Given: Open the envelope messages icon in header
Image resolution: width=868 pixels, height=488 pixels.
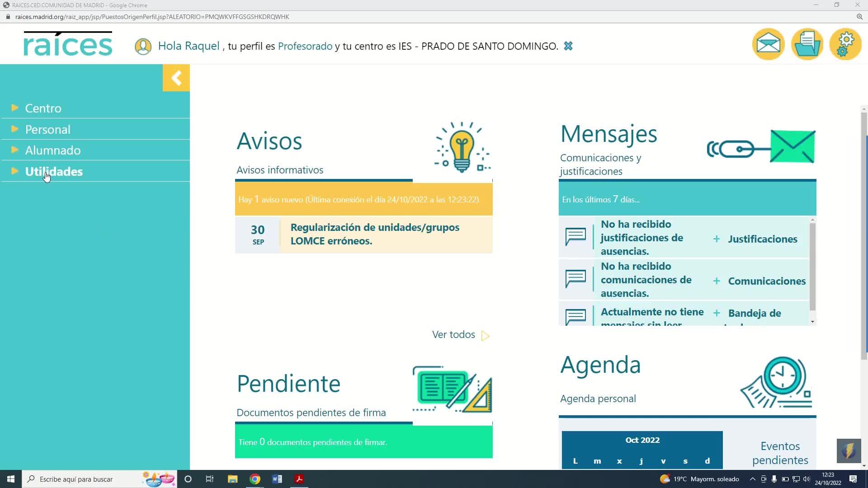Looking at the screenshot, I should coord(768,44).
